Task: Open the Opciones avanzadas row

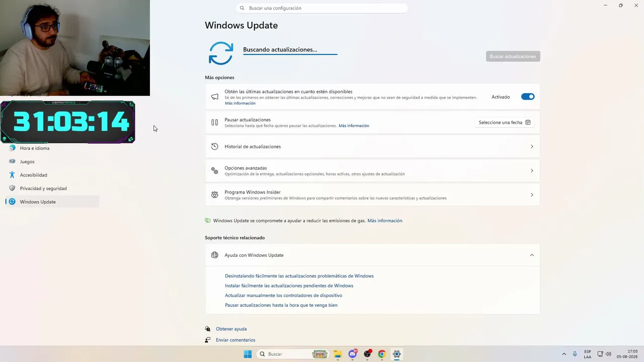Action: click(372, 170)
